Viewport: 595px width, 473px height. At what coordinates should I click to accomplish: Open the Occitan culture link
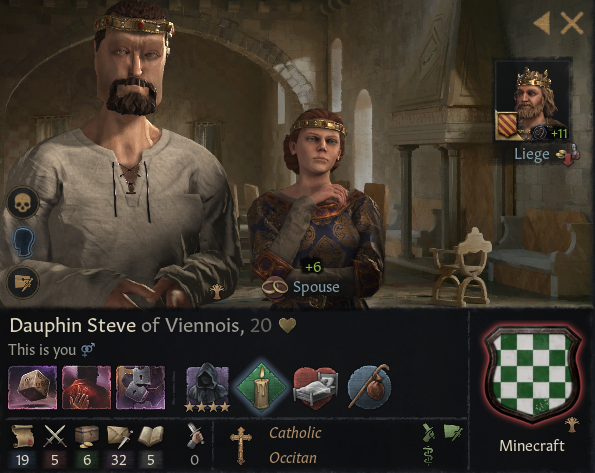293,458
